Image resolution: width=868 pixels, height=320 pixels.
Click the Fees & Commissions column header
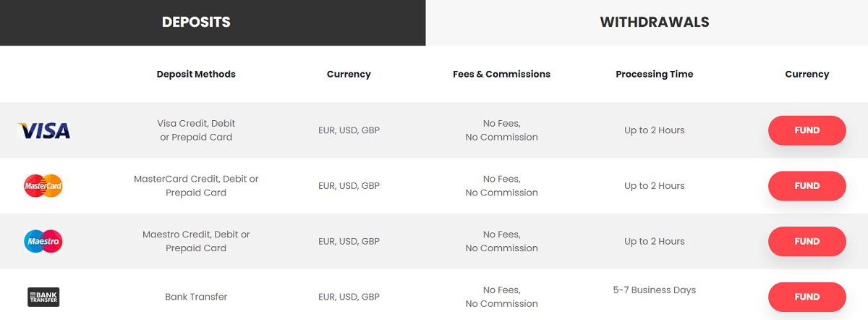point(501,74)
